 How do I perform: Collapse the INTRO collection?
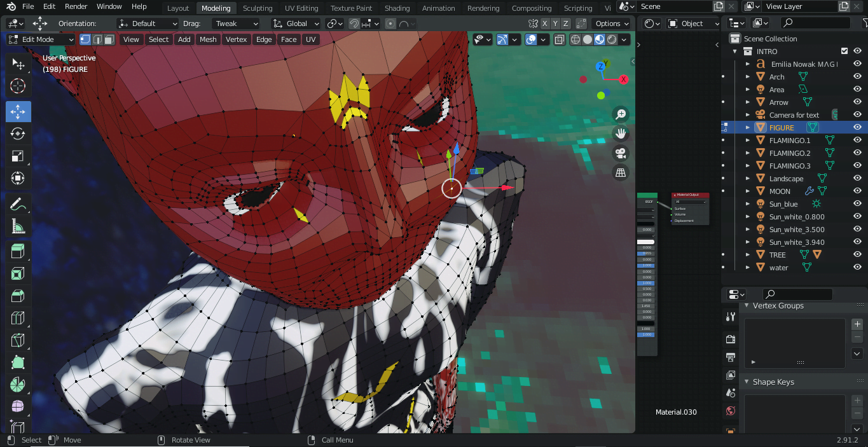pos(735,52)
